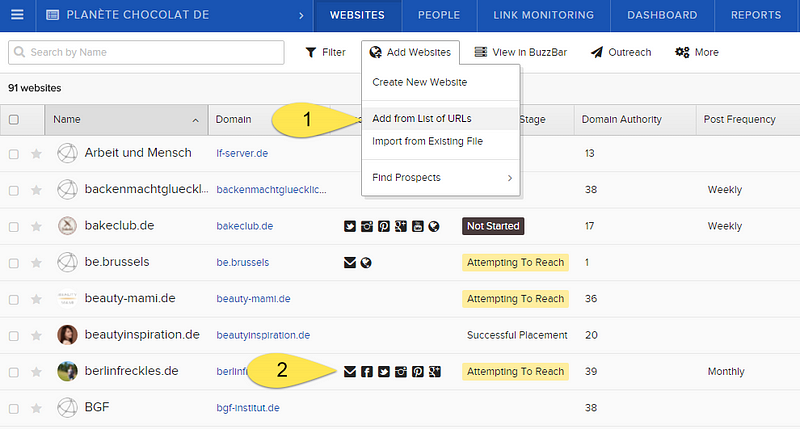Image resolution: width=800 pixels, height=429 pixels.
Task: Switch to the Websites tab
Action: coord(357,15)
